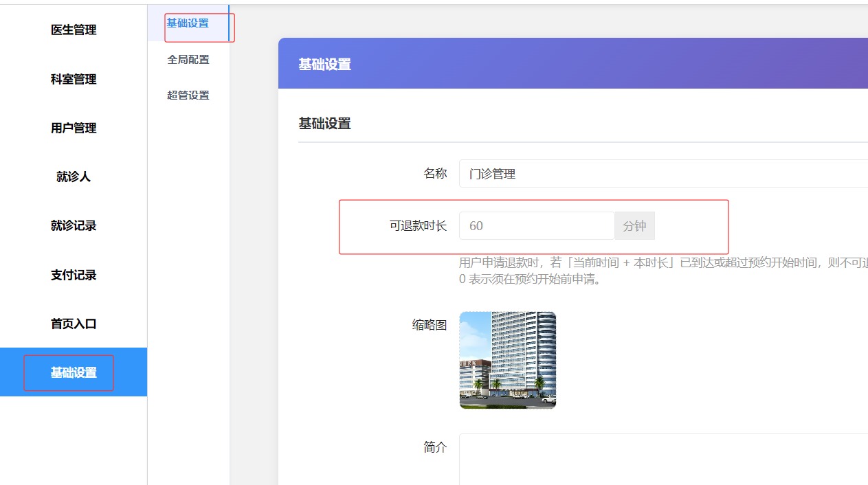The width and height of the screenshot is (868, 485).
Task: Switch to the 基础设置 sub-tab
Action: pos(188,23)
